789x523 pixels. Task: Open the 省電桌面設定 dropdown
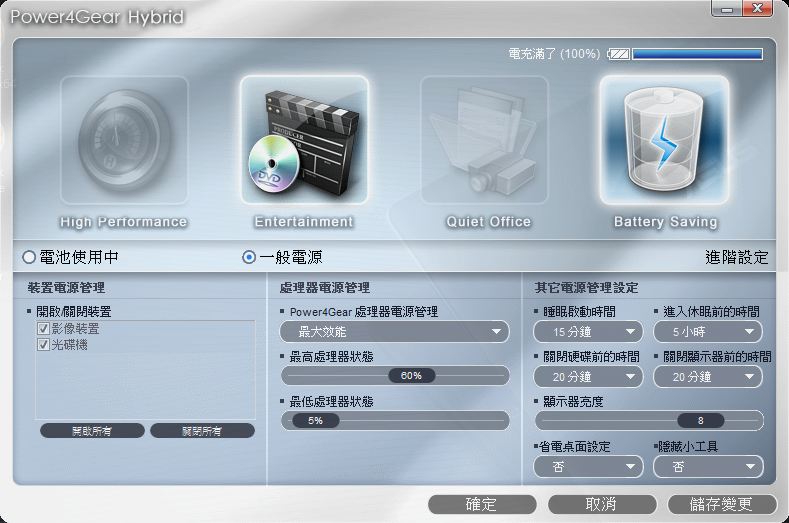click(587, 467)
